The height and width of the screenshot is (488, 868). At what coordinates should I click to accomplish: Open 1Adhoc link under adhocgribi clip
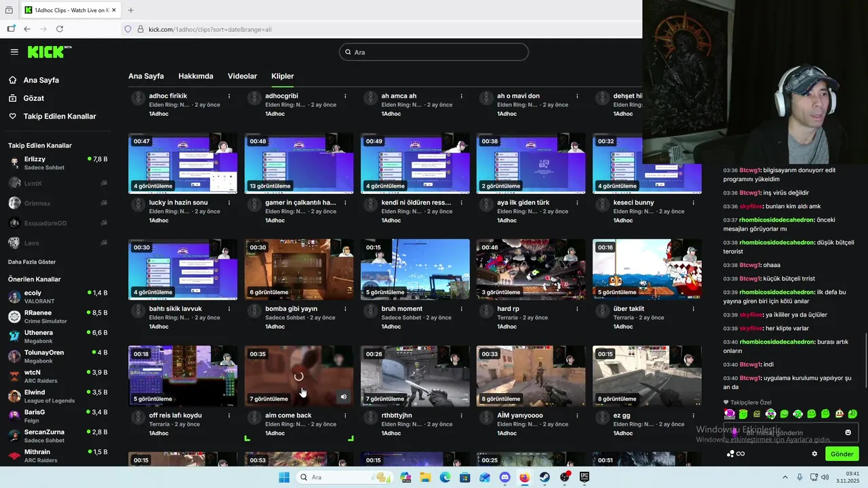click(x=275, y=114)
